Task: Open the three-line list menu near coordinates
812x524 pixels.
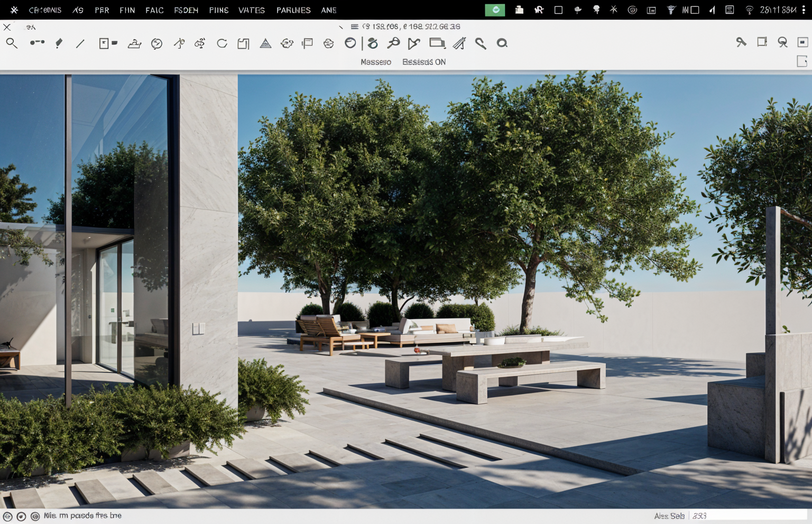Action: pos(354,26)
